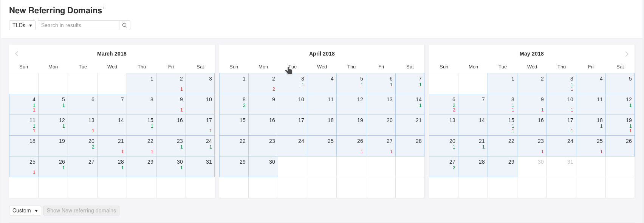Select March 30 date cell
Screen dimensions: 644x223
pos(171,167)
